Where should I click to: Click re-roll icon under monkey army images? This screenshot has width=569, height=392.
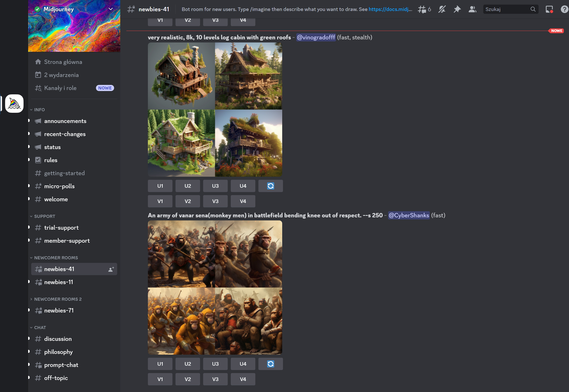[x=270, y=364]
